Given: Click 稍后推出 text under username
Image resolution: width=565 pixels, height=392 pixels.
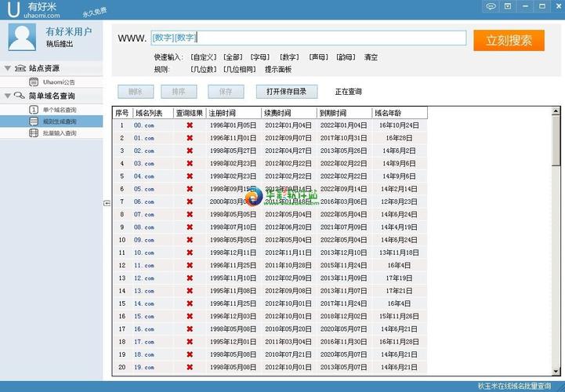Looking at the screenshot, I should coord(60,44).
